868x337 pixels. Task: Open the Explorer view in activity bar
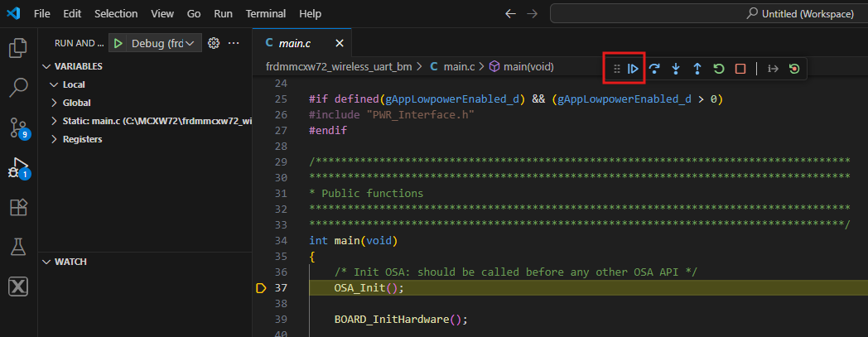tap(18, 48)
